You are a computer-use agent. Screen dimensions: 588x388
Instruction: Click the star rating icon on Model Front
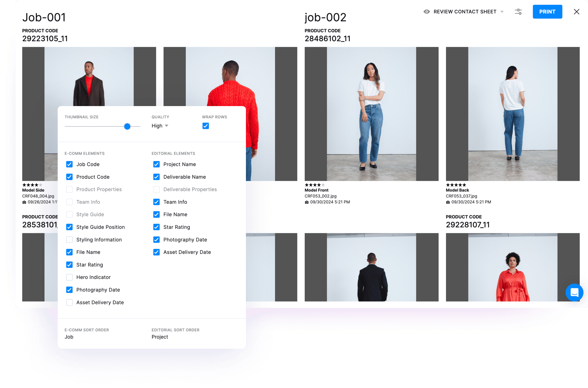tap(313, 185)
